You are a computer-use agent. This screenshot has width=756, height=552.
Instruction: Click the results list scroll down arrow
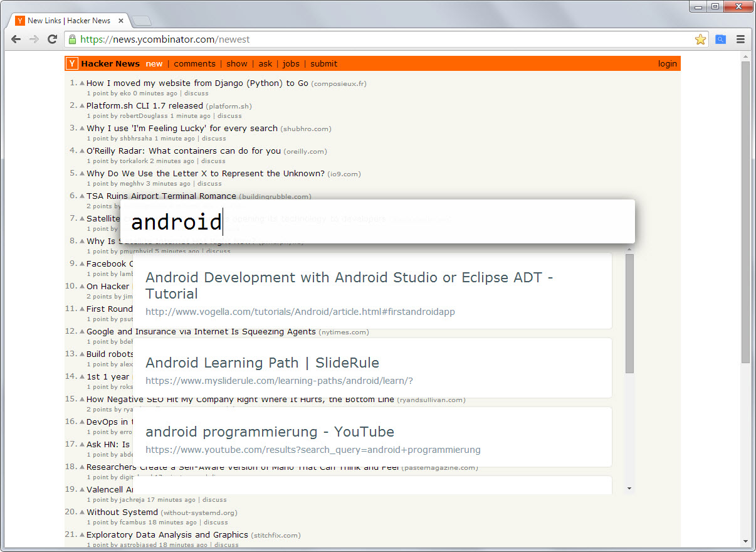629,488
